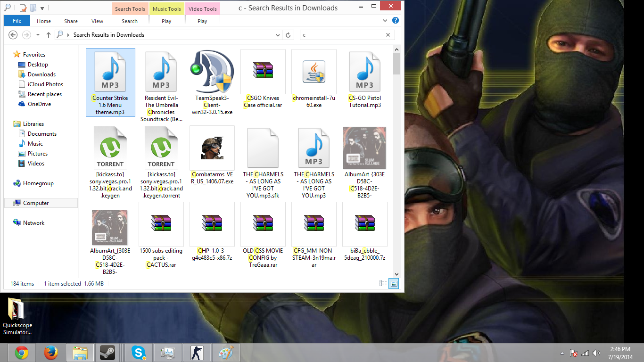Select CSGO Knives Case official.rar archive
Image resolution: width=644 pixels, height=362 pixels.
263,79
